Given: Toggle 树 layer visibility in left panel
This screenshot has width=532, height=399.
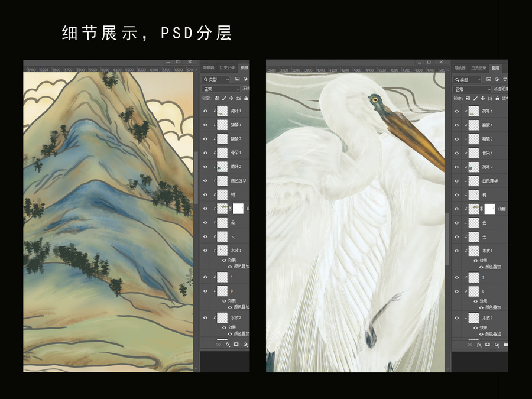Looking at the screenshot, I should (x=205, y=194).
